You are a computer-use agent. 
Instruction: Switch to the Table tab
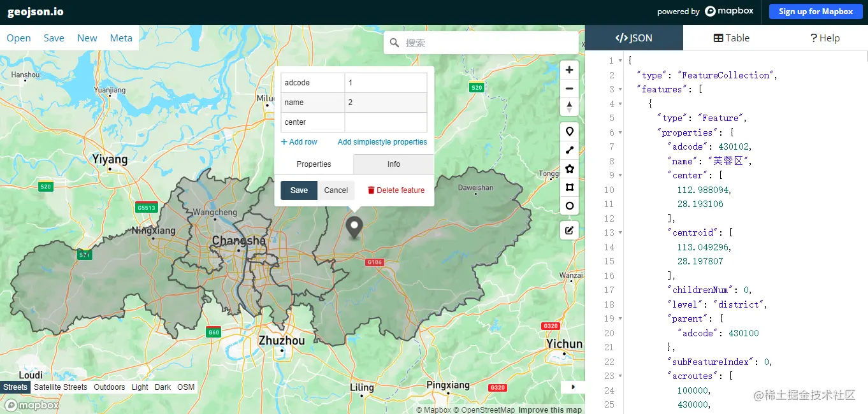point(731,38)
